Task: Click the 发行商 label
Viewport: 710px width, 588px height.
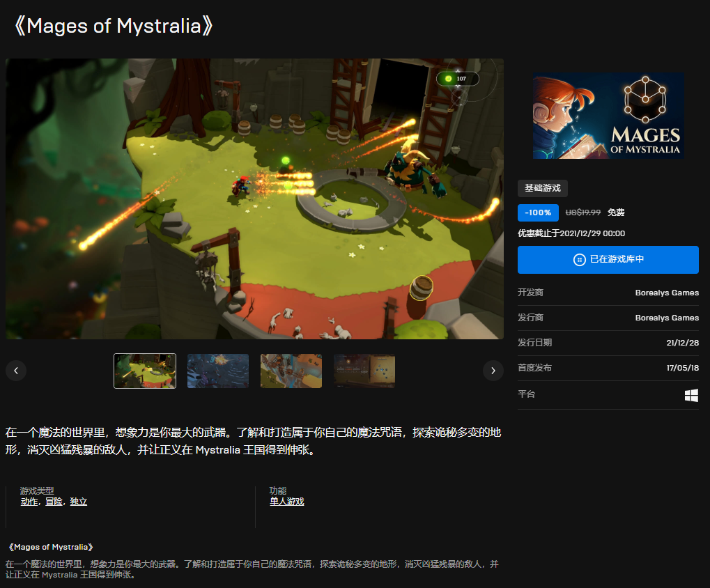Action: tap(530, 318)
